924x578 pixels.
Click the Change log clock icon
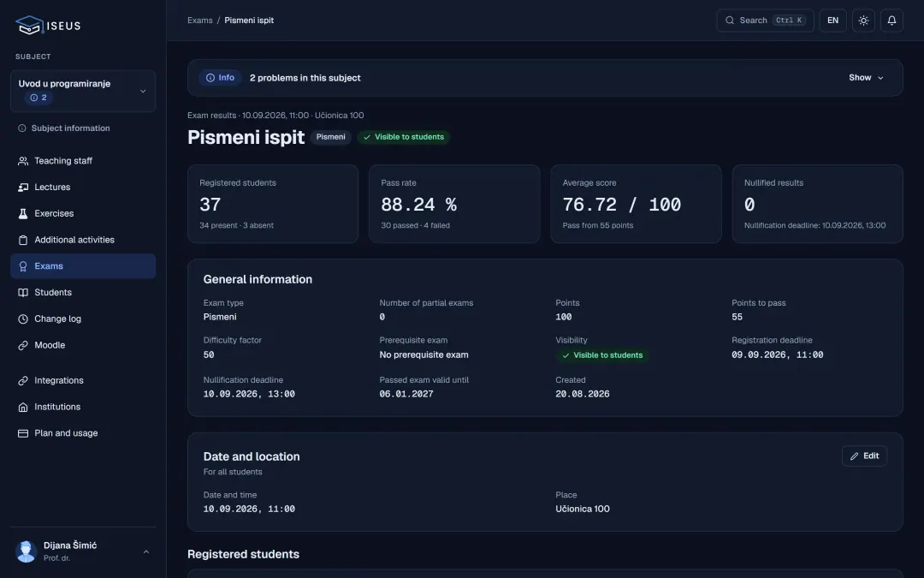tap(23, 319)
